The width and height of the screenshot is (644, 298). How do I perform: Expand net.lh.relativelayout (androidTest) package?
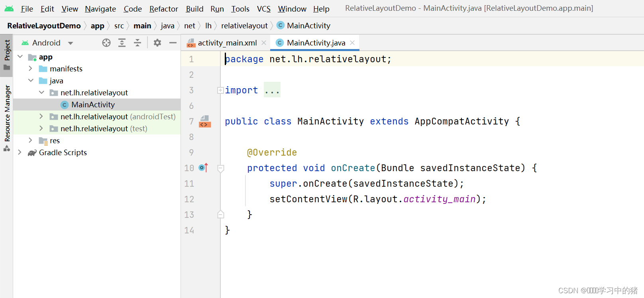(x=41, y=116)
